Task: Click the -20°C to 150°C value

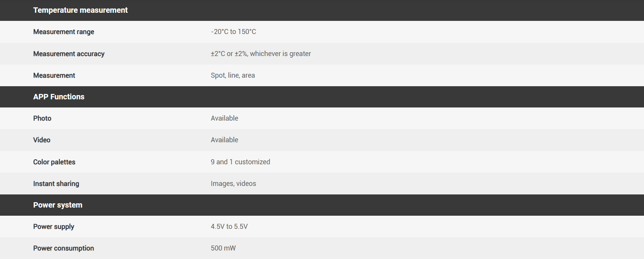Action: click(x=233, y=32)
